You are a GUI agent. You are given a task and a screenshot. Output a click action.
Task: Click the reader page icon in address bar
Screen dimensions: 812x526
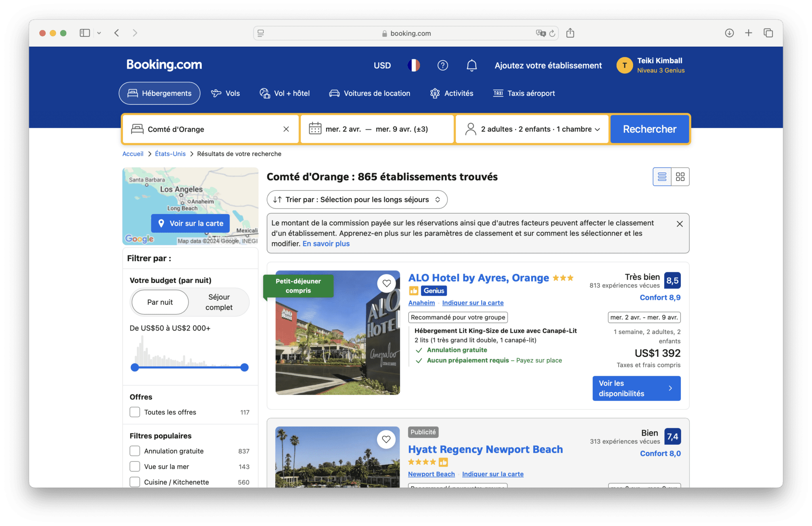pos(260,33)
